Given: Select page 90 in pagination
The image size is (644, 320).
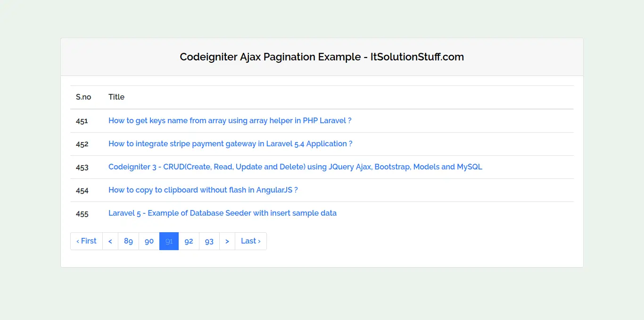Looking at the screenshot, I should click(149, 241).
